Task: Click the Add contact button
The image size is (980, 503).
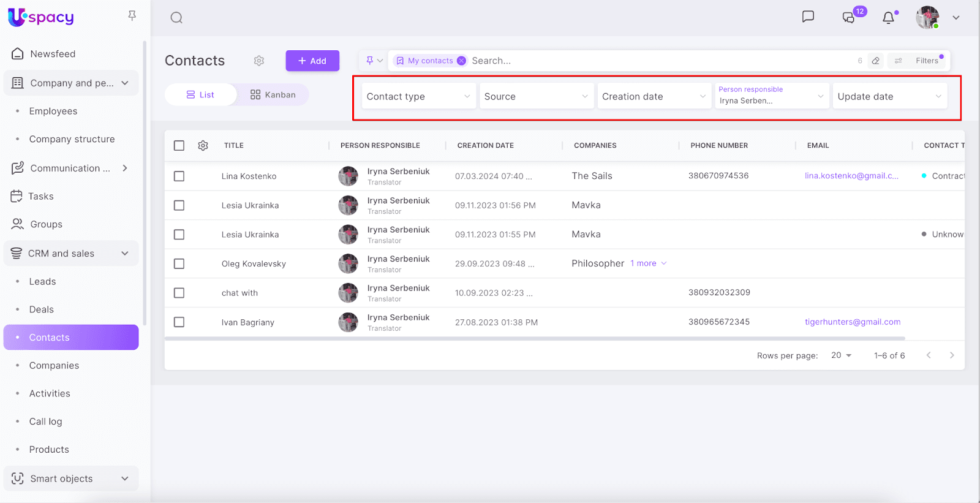Action: click(312, 61)
